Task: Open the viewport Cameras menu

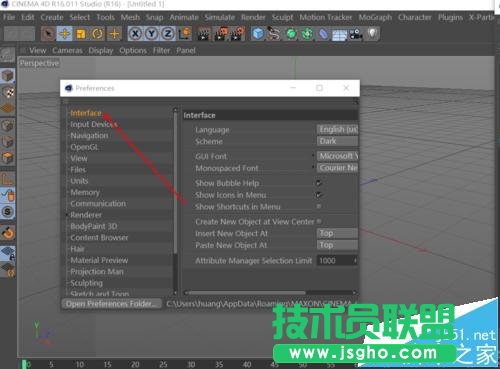Action: (67, 51)
